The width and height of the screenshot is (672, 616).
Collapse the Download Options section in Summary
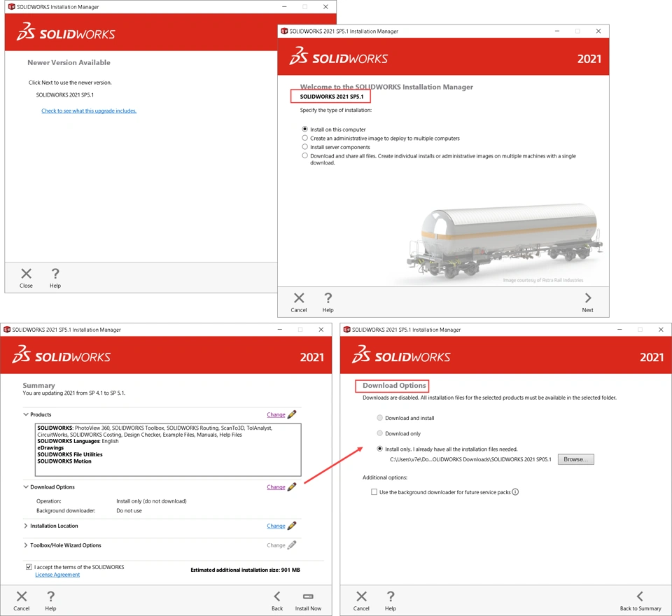coord(26,487)
